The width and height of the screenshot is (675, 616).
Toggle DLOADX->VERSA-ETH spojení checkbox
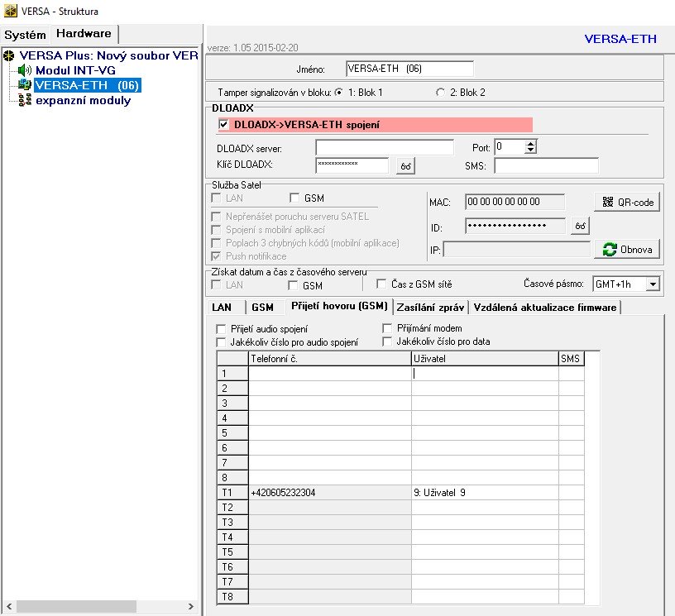tap(223, 125)
